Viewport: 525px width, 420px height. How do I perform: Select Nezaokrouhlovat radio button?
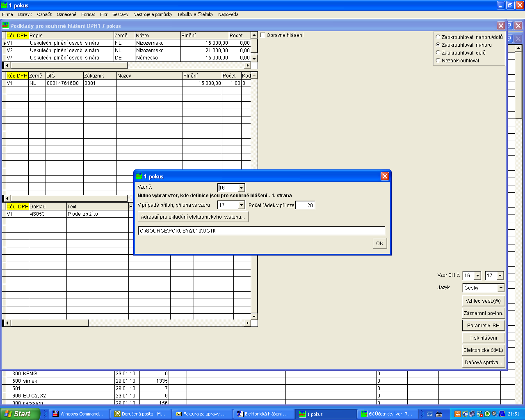click(x=438, y=60)
